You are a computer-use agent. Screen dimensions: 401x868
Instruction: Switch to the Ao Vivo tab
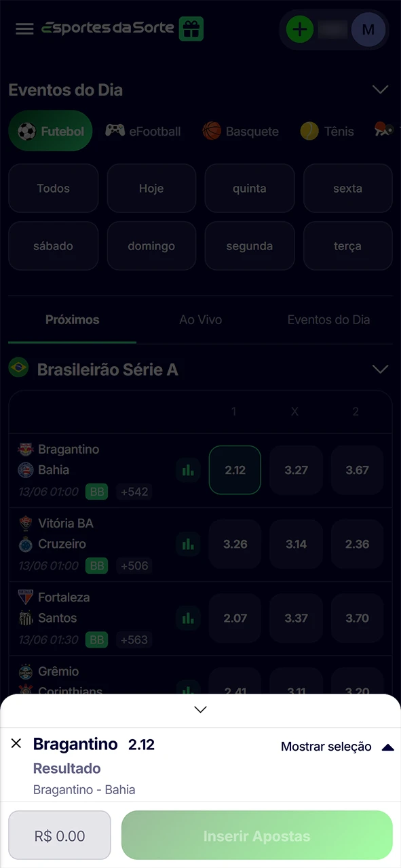pos(200,319)
